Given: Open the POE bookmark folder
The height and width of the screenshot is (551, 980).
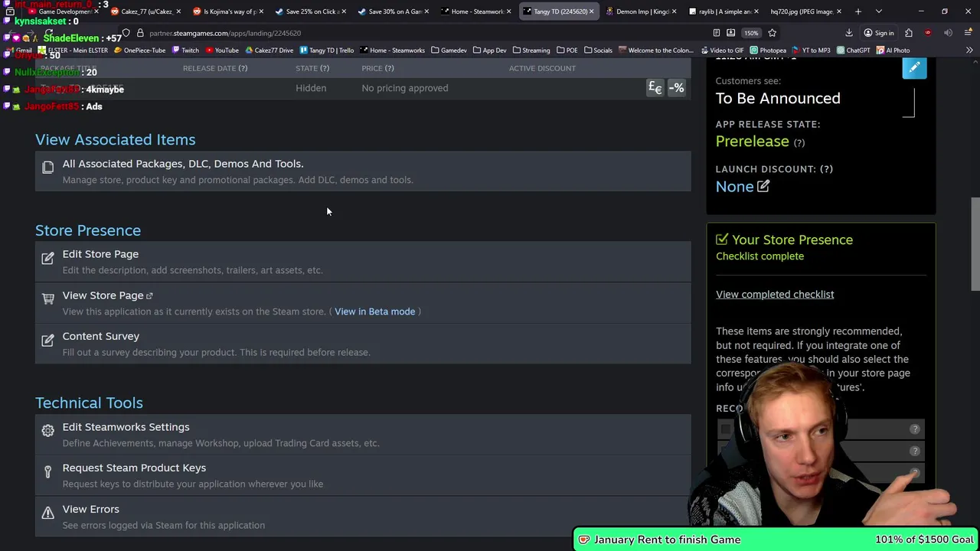Looking at the screenshot, I should (567, 51).
